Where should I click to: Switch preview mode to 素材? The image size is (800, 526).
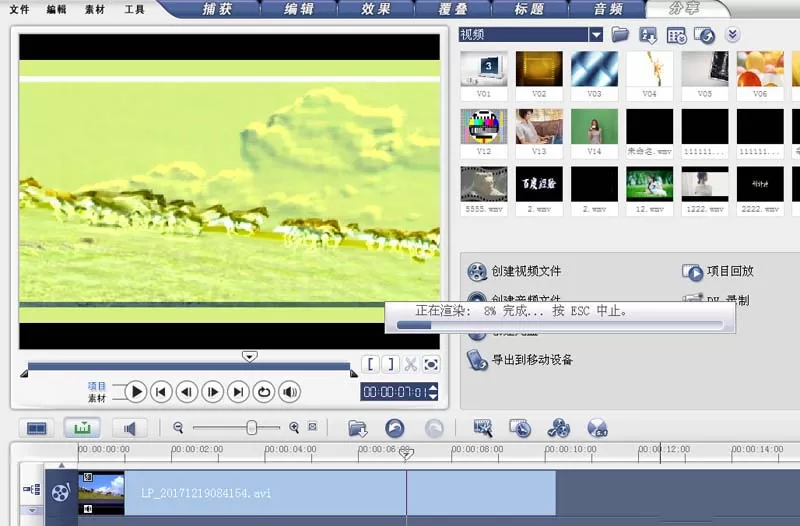click(96, 398)
